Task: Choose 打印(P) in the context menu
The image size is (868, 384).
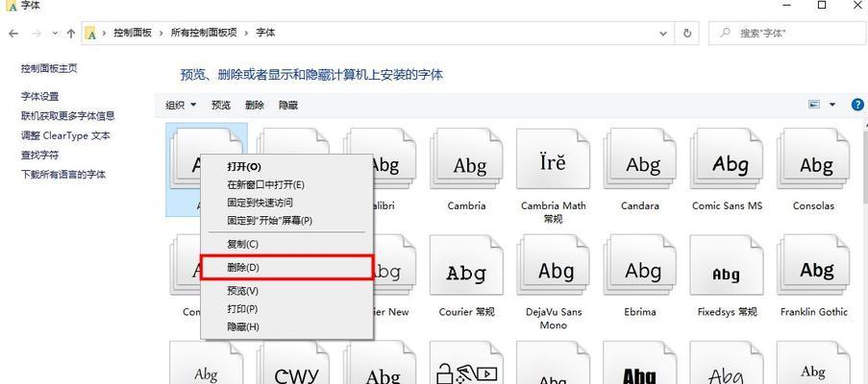Action: click(286, 309)
